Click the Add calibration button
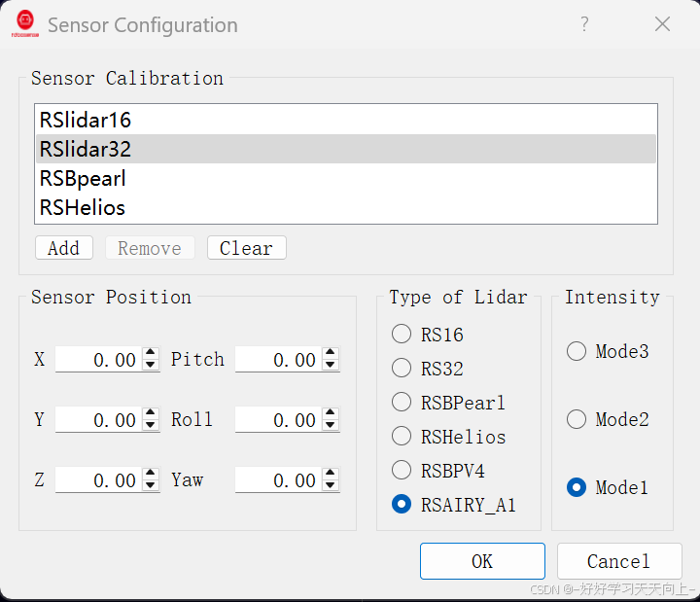700x602 pixels. coord(63,248)
